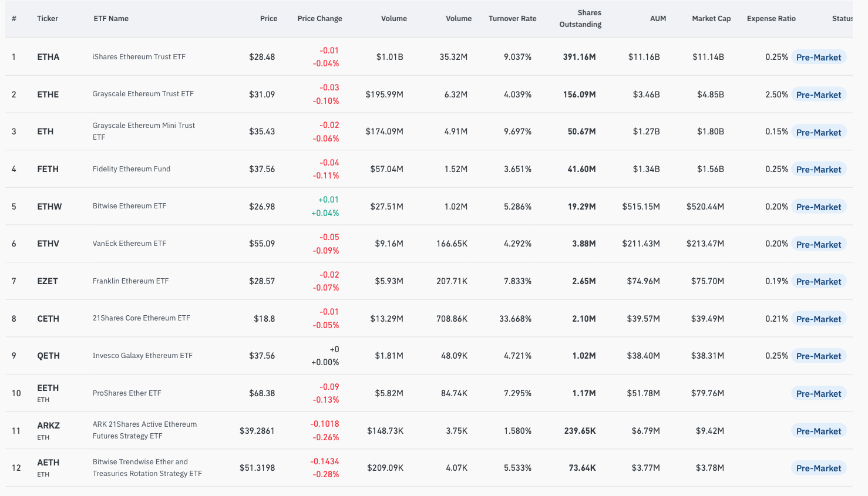
Task: Click Pre-Market badge in ETHV row
Action: 819,245
